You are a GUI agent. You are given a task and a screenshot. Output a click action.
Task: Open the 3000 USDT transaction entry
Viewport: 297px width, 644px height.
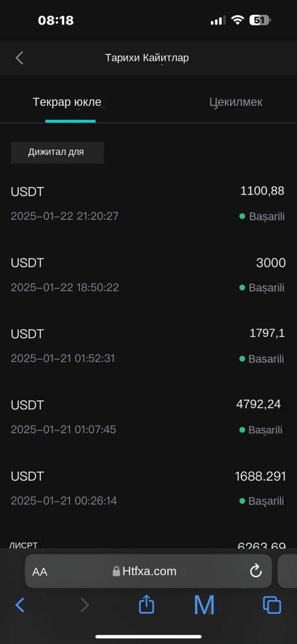coord(148,274)
